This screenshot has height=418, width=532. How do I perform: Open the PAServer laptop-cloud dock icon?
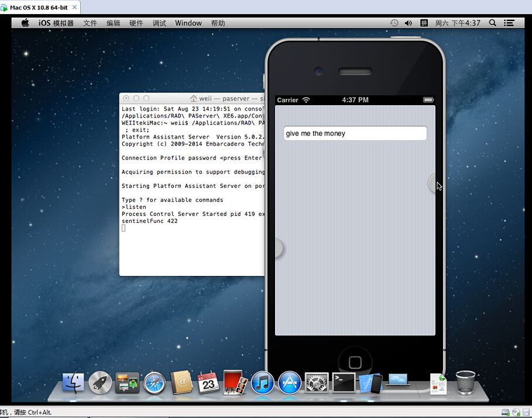(397, 381)
